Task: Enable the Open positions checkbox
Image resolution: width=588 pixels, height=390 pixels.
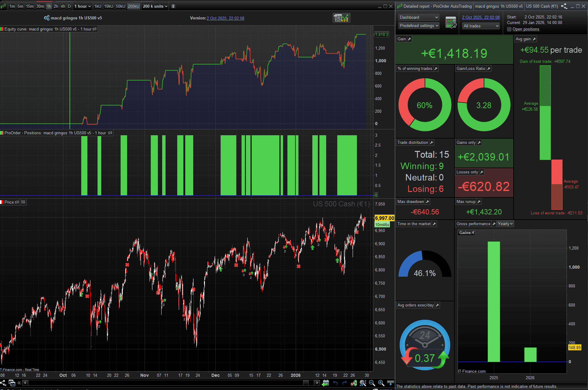Action: (509, 29)
